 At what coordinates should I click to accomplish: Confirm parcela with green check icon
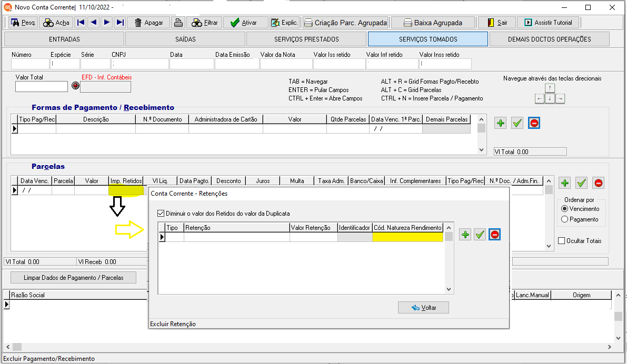tap(581, 183)
